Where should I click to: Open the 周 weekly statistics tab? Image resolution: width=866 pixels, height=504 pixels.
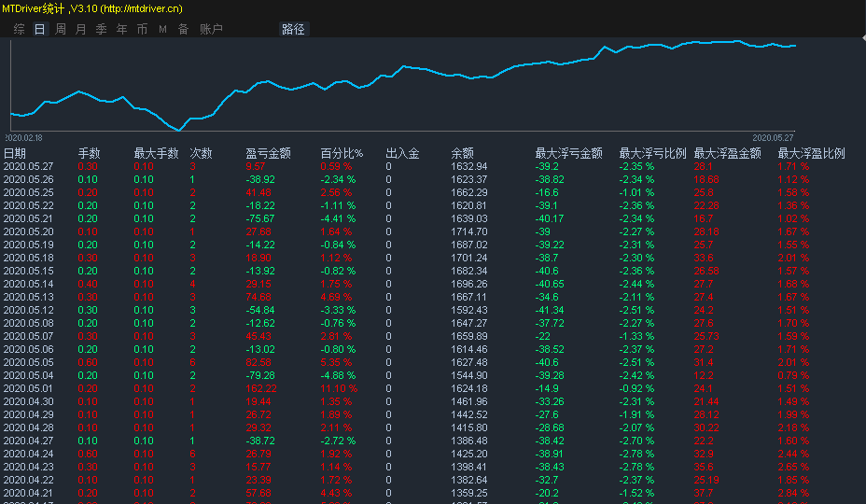[x=60, y=29]
